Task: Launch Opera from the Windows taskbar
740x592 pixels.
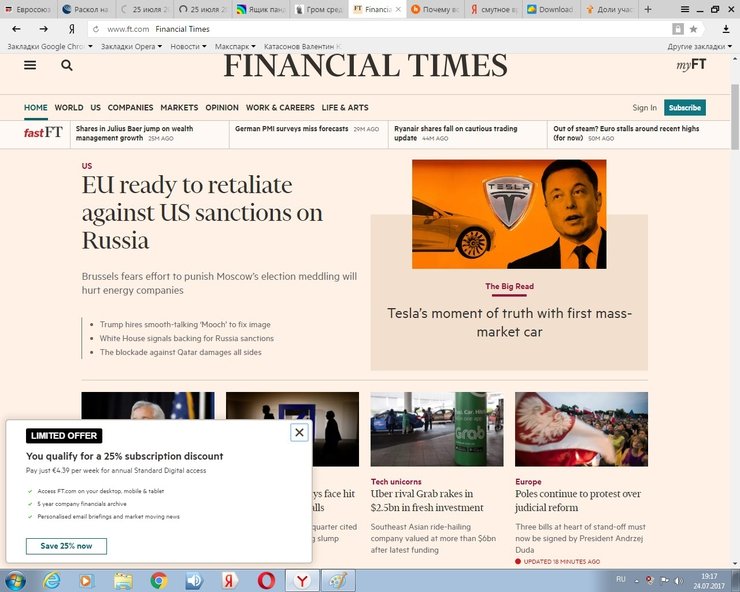Action: (x=267, y=580)
